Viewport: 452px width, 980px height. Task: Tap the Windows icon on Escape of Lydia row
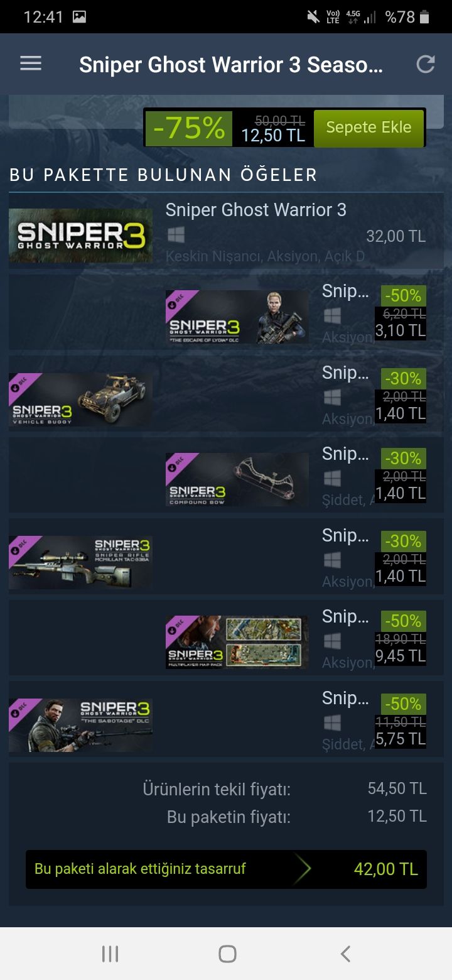tap(332, 315)
